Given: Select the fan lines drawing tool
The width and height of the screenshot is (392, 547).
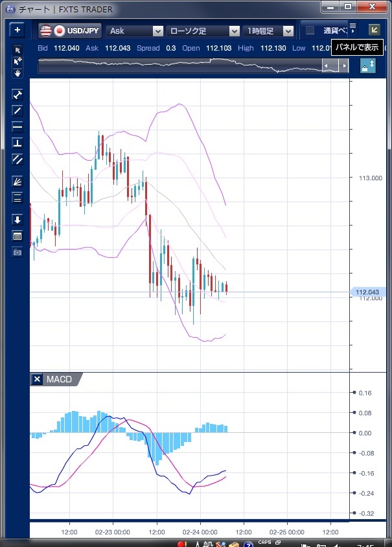Looking at the screenshot, I should 17,181.
